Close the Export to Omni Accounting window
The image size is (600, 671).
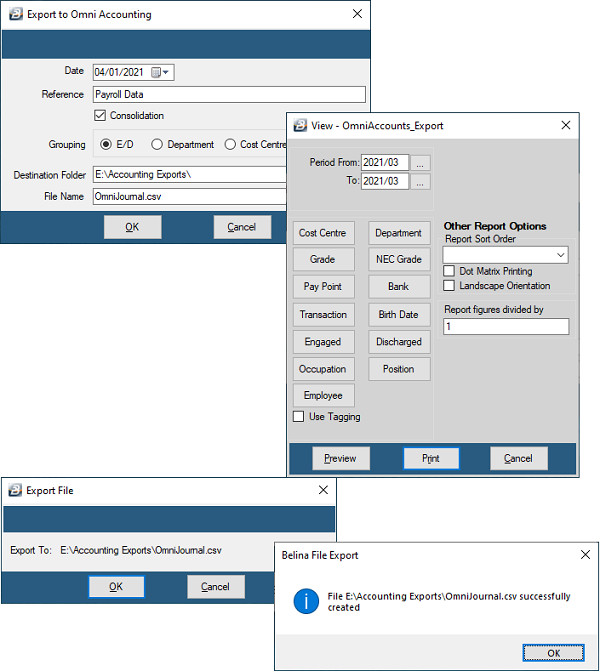[357, 14]
